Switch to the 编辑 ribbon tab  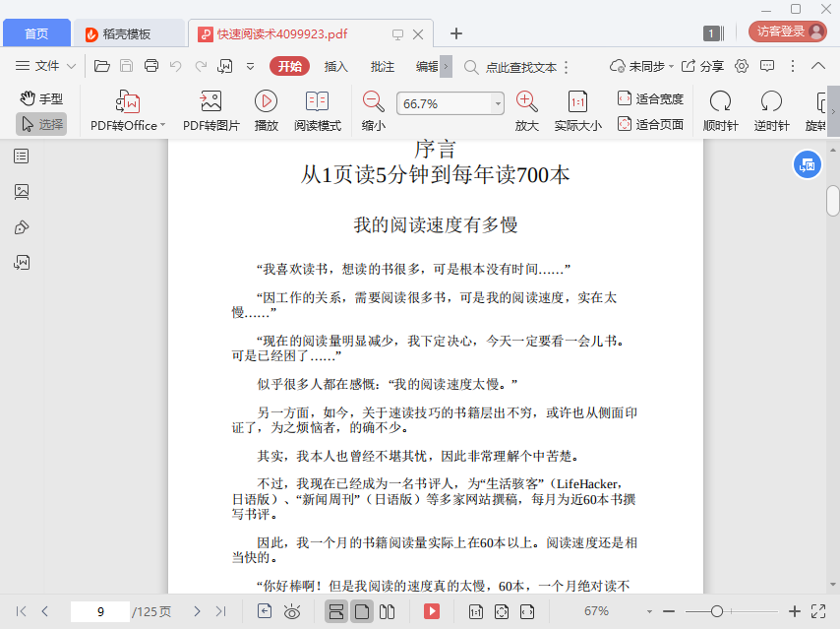click(x=427, y=67)
